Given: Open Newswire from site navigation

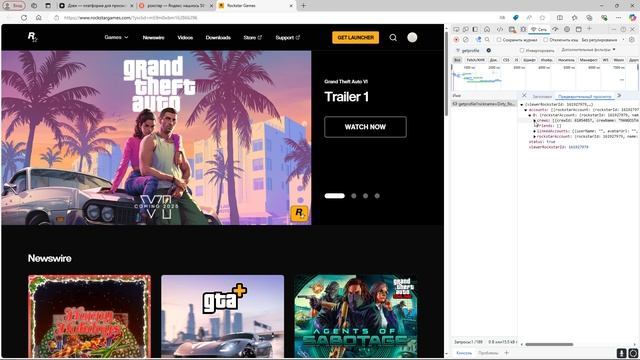Looking at the screenshot, I should point(153,38).
